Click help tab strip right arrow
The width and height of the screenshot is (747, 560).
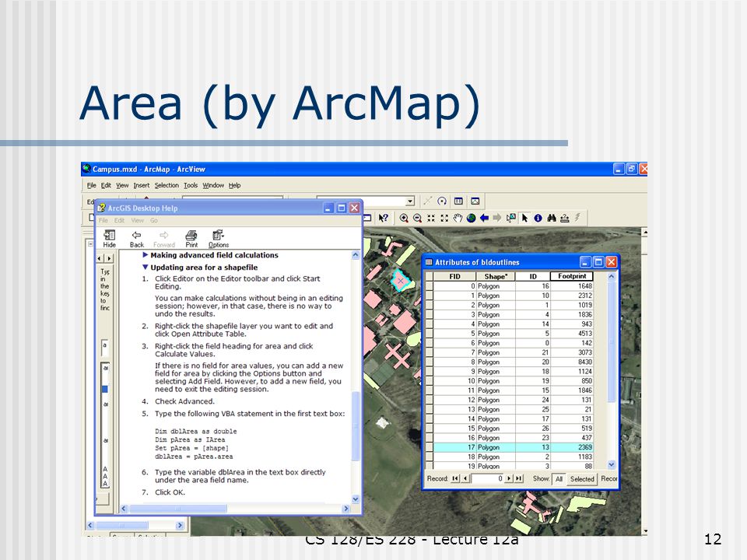[110, 258]
